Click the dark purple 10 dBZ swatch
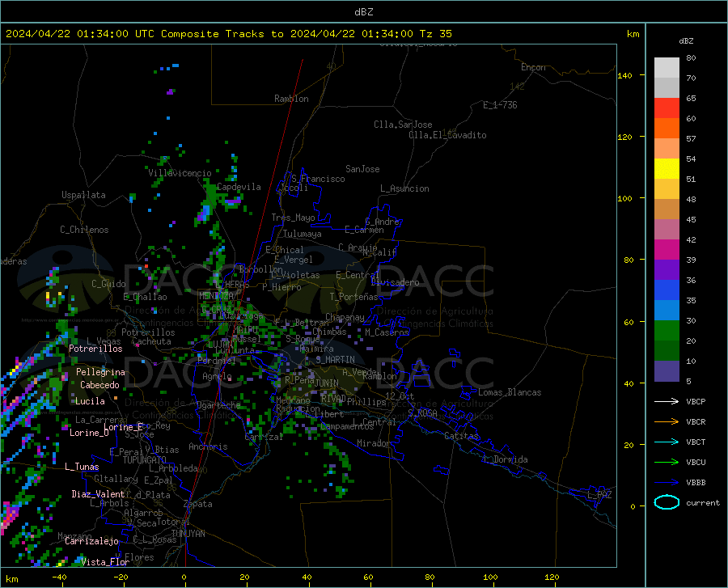Viewport: 728px width, 588px height. pyautogui.click(x=667, y=370)
